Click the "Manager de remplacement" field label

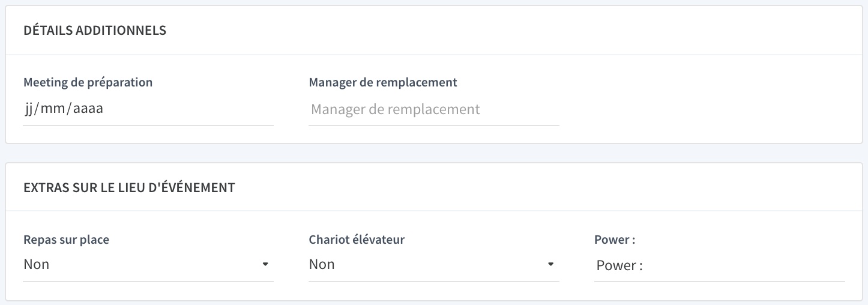tap(383, 82)
